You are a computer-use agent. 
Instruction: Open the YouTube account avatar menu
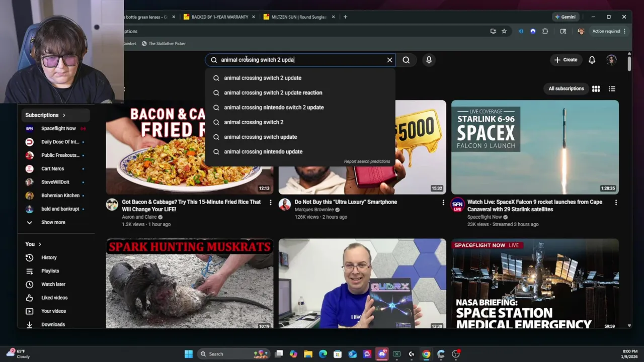[611, 60]
